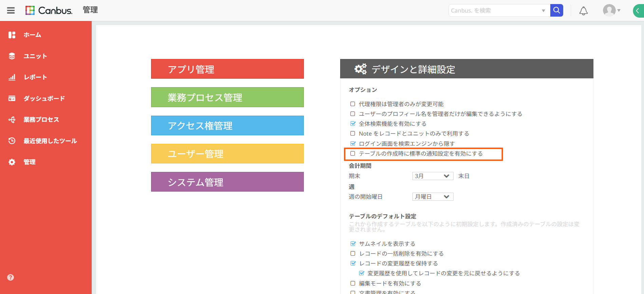Click the blue search magnifier button
Screen dimensions: 644x294
557,11
